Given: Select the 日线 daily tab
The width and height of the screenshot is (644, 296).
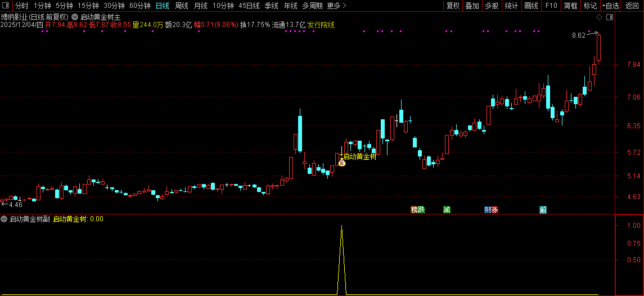Looking at the screenshot, I should tap(162, 6).
